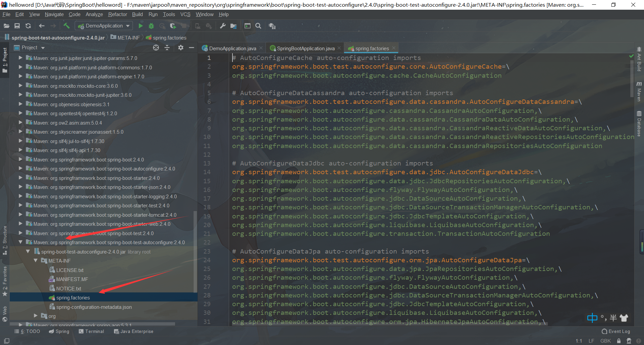The height and width of the screenshot is (345, 644).
Task: Switch to the DemoApplication.java tab
Action: coord(232,49)
